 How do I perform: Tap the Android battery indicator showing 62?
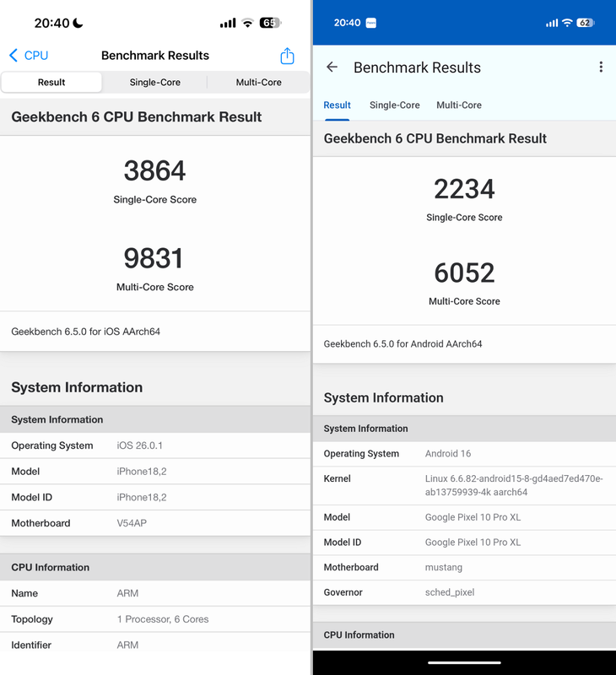pos(586,23)
